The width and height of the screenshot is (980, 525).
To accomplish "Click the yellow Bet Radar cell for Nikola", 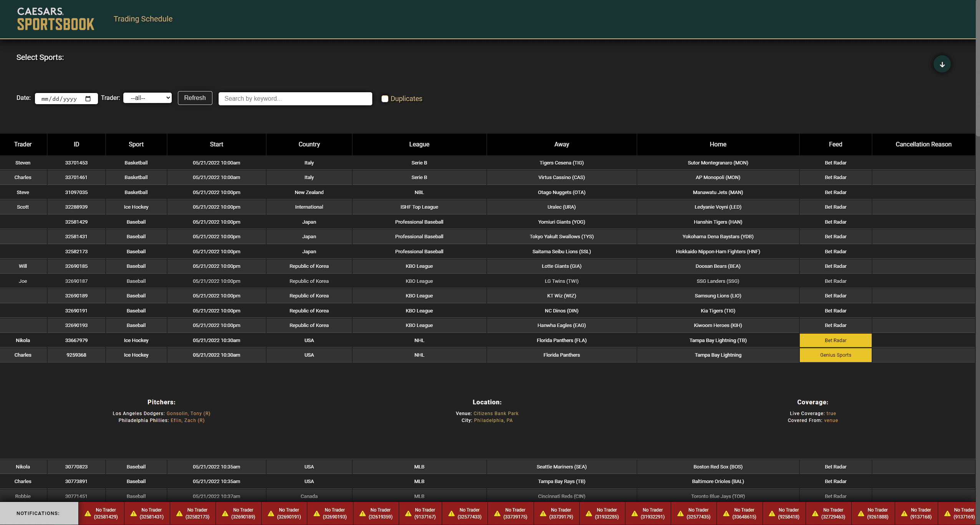I will [x=836, y=341].
